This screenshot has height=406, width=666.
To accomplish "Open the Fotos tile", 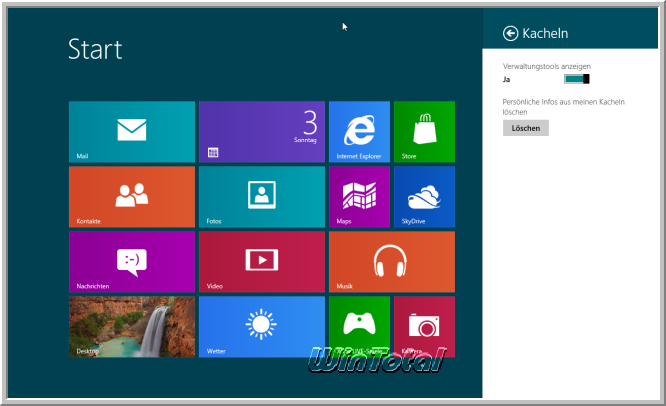I will point(262,197).
